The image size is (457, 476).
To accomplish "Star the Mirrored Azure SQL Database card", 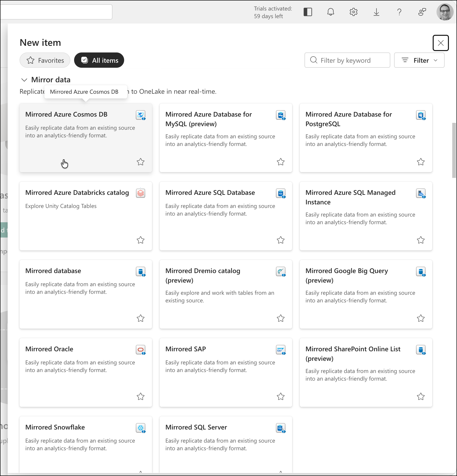I will coord(280,240).
